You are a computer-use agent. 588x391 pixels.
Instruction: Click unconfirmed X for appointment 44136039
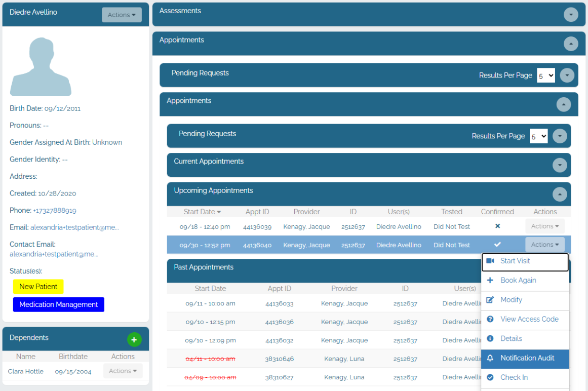[498, 226]
